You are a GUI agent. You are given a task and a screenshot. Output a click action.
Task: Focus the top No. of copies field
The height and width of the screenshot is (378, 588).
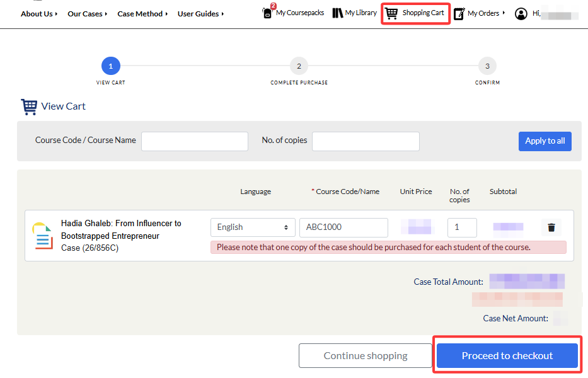(x=366, y=141)
